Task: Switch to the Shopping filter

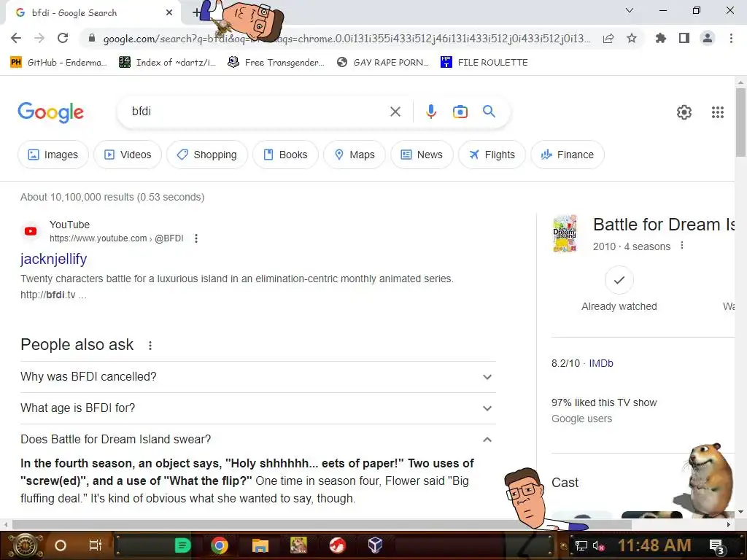Action: [206, 155]
